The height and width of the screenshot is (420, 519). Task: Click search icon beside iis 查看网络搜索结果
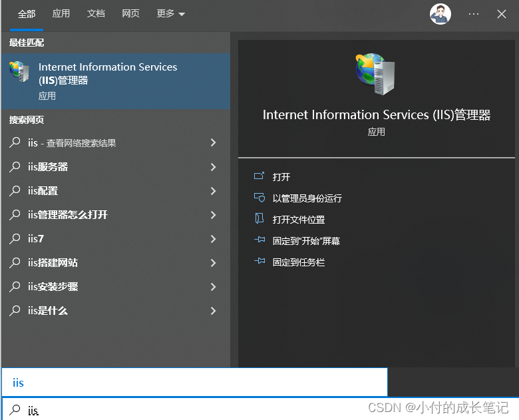[x=15, y=142]
